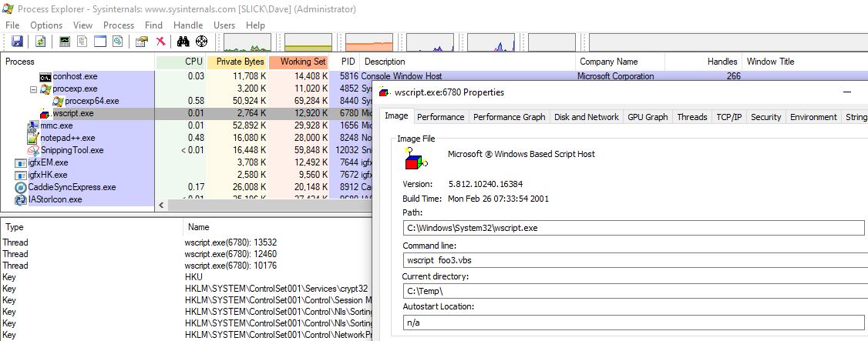Screen dimensions: 868x341
Task: Click the igfxHK.exe process icon
Action: point(21,176)
